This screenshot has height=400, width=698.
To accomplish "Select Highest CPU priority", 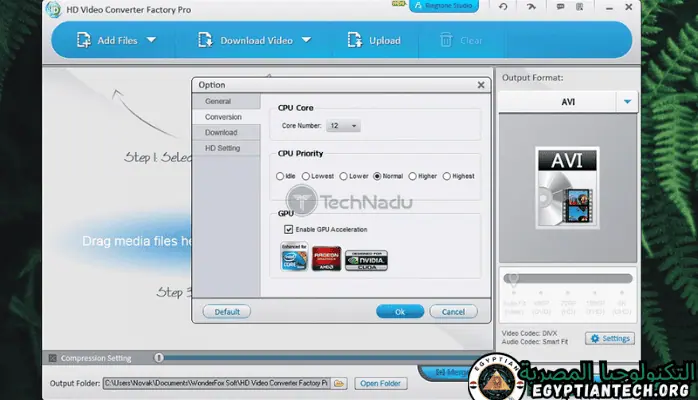I will click(446, 176).
